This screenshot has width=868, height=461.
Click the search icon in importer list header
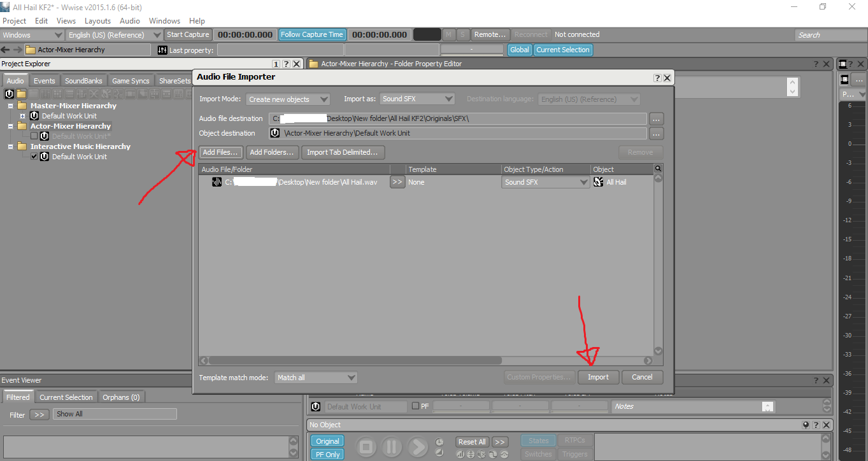(x=658, y=169)
